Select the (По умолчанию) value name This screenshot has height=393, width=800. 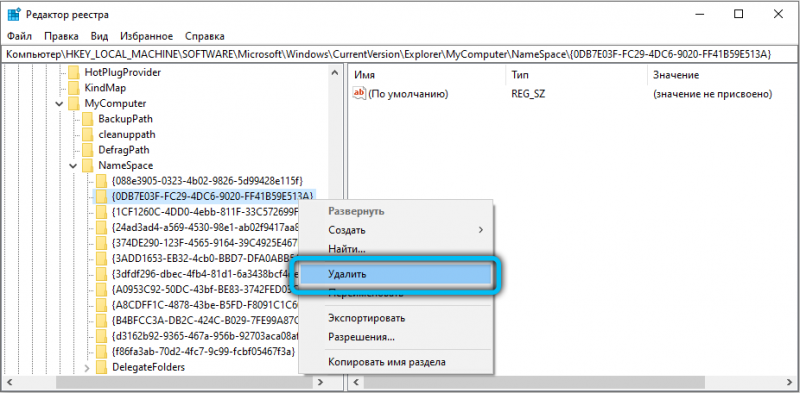(x=408, y=94)
